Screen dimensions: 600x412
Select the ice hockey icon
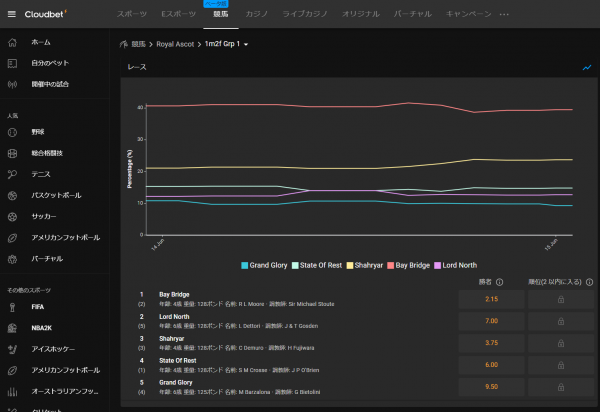point(12,349)
